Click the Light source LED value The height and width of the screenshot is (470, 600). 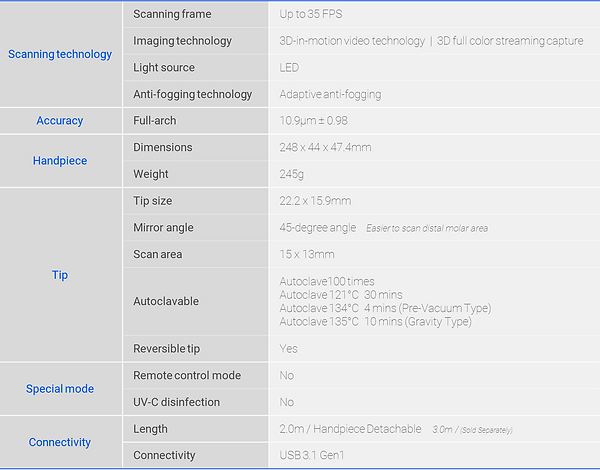pyautogui.click(x=289, y=68)
